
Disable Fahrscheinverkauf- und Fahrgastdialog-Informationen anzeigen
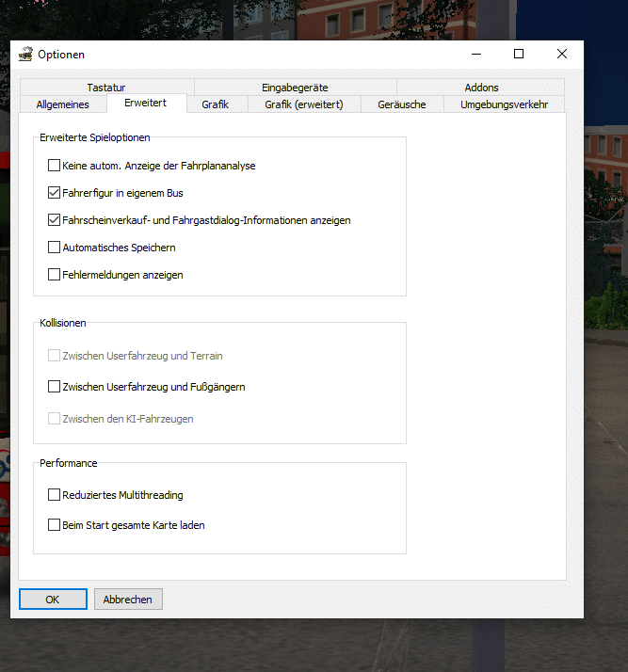pos(54,220)
